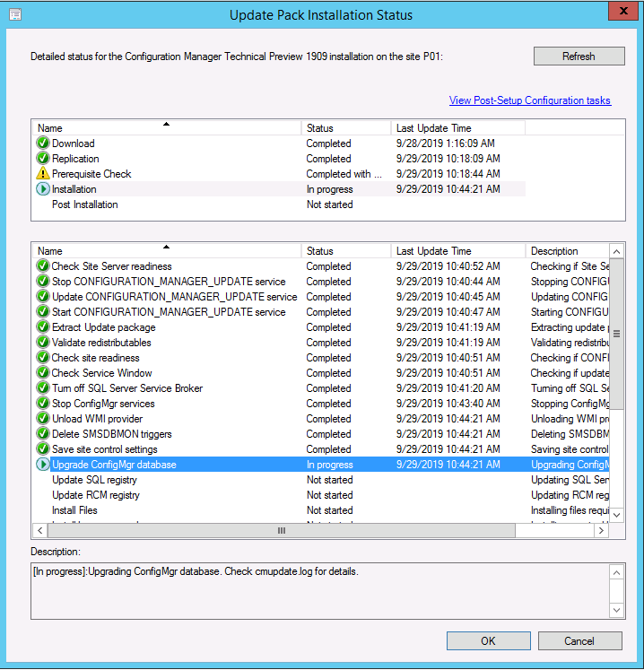Viewport: 644px width, 670px height.
Task: Click check icon for Turn off SQL Server Service Broker
Action: point(43,388)
